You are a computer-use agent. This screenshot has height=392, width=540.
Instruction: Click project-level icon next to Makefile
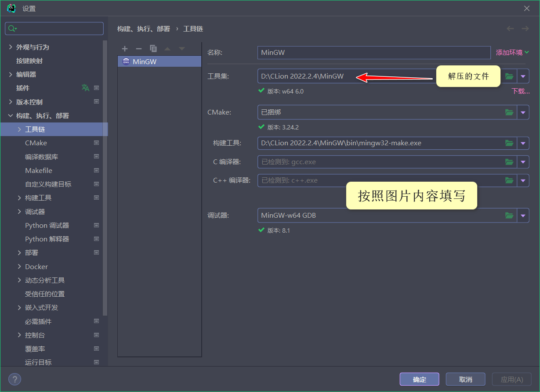point(97,170)
